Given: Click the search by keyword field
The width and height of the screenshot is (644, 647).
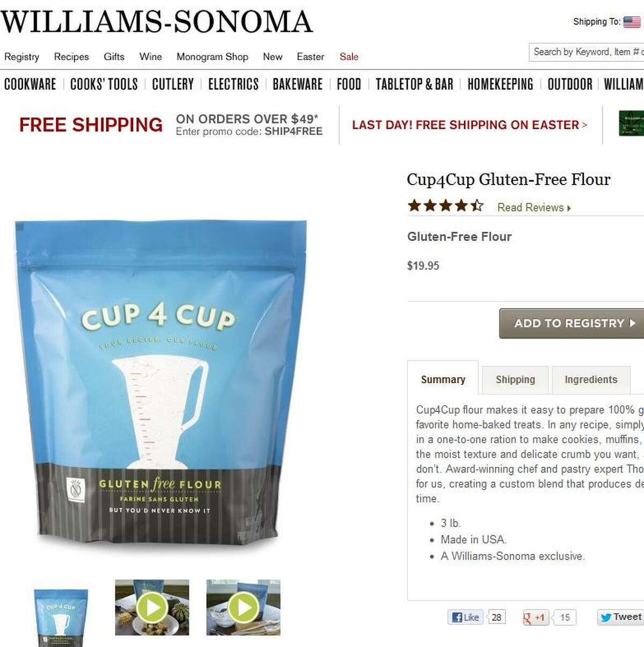Looking at the screenshot, I should [586, 52].
